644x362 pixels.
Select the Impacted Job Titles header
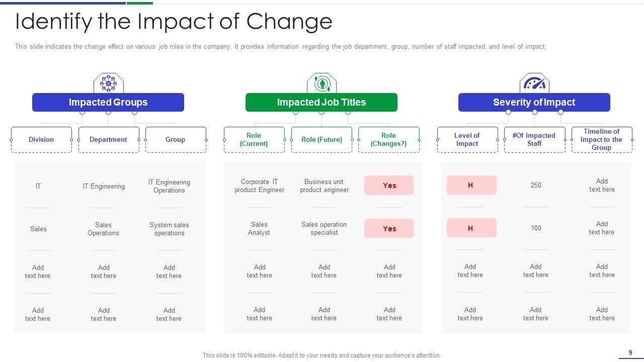pyautogui.click(x=321, y=103)
